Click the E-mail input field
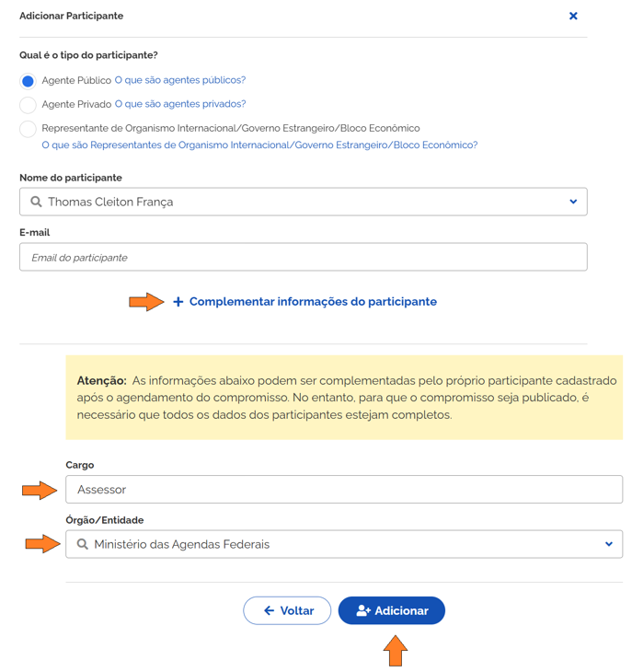 tap(303, 257)
